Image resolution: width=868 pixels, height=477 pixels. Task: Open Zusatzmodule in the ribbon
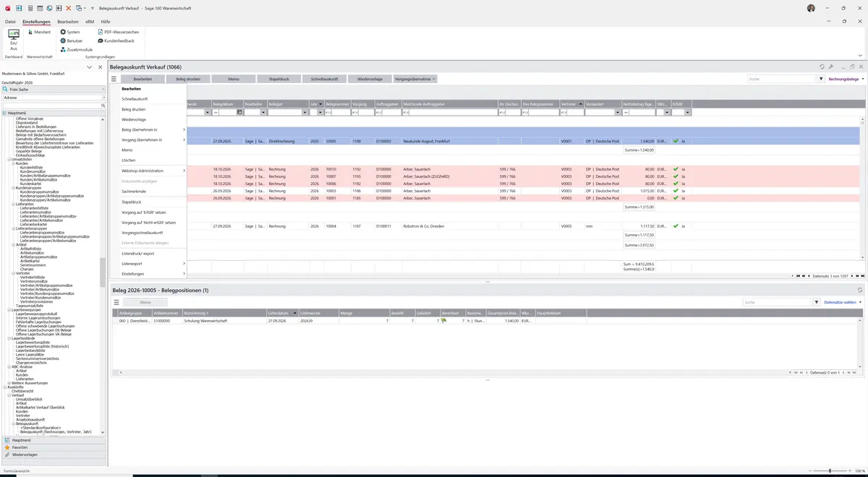[x=77, y=49]
